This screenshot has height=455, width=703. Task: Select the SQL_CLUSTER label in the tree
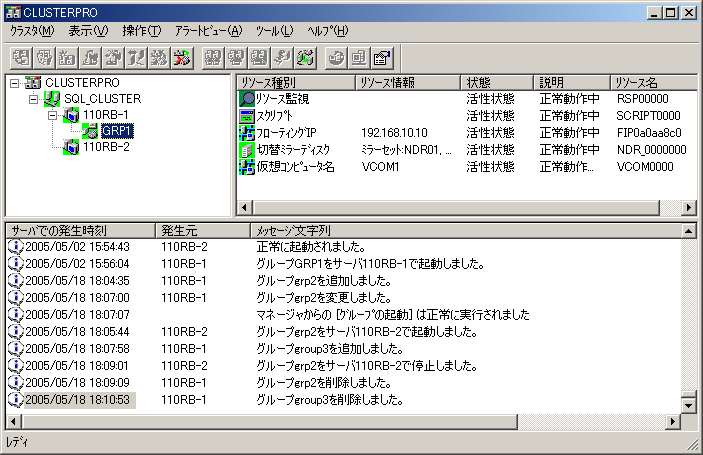[x=103, y=99]
